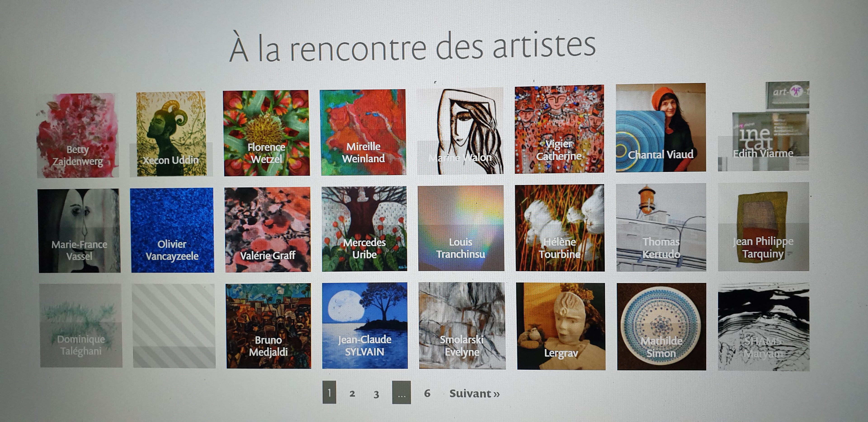This screenshot has height=422, width=868.
Task: Select Valérie Graff artwork tile
Action: pyautogui.click(x=268, y=230)
